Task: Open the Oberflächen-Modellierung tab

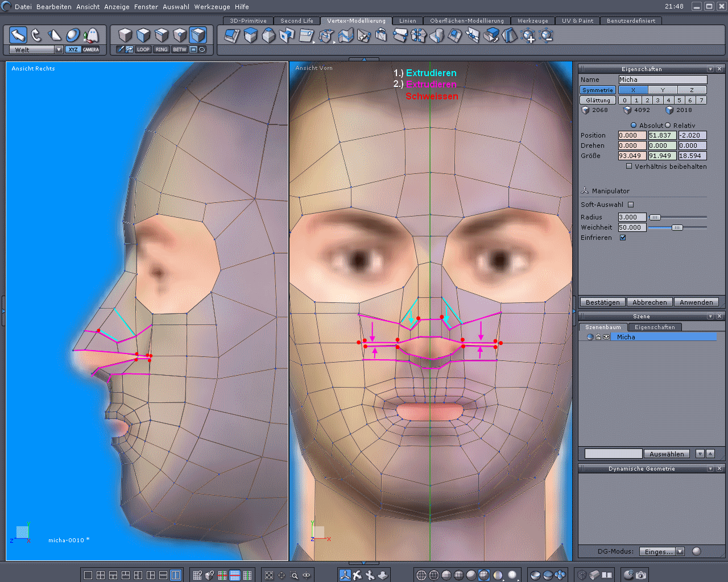Action: point(467,20)
